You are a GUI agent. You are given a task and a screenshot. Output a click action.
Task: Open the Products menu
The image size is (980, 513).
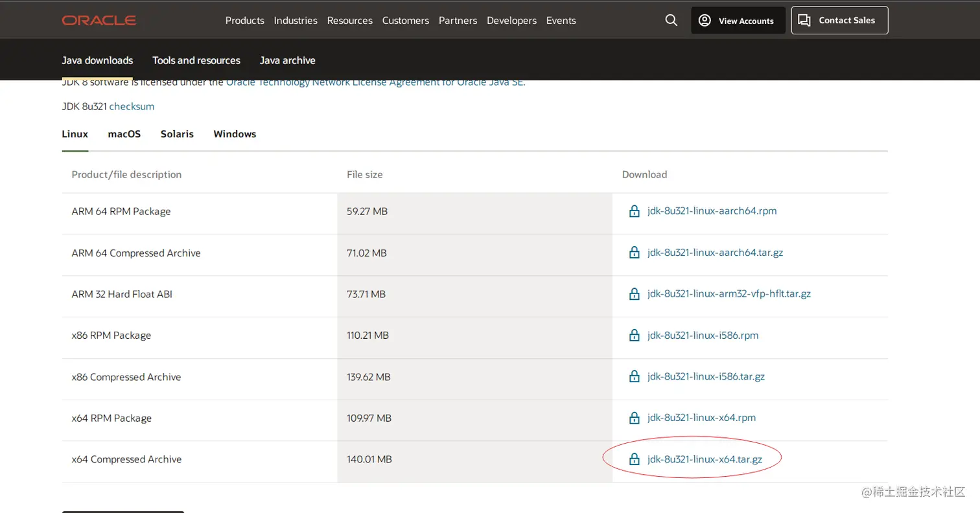[x=244, y=21]
